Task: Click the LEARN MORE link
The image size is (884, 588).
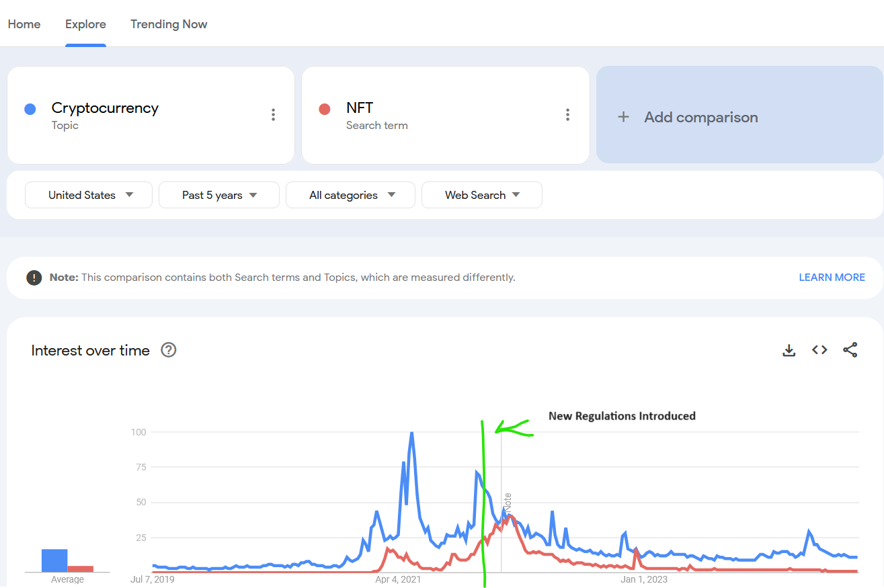Action: [x=832, y=278]
